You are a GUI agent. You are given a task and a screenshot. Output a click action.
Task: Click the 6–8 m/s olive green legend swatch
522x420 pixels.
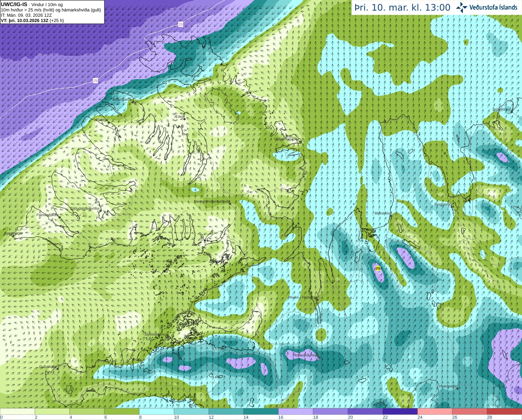coord(122,411)
